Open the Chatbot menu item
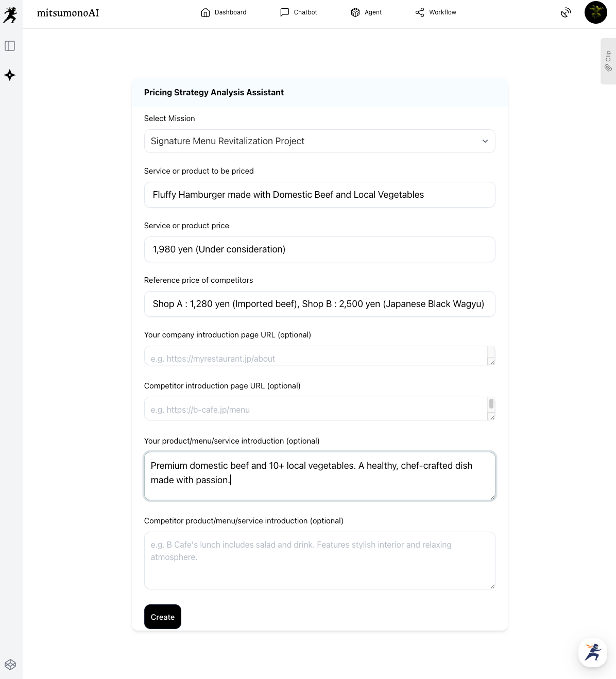 tap(299, 12)
